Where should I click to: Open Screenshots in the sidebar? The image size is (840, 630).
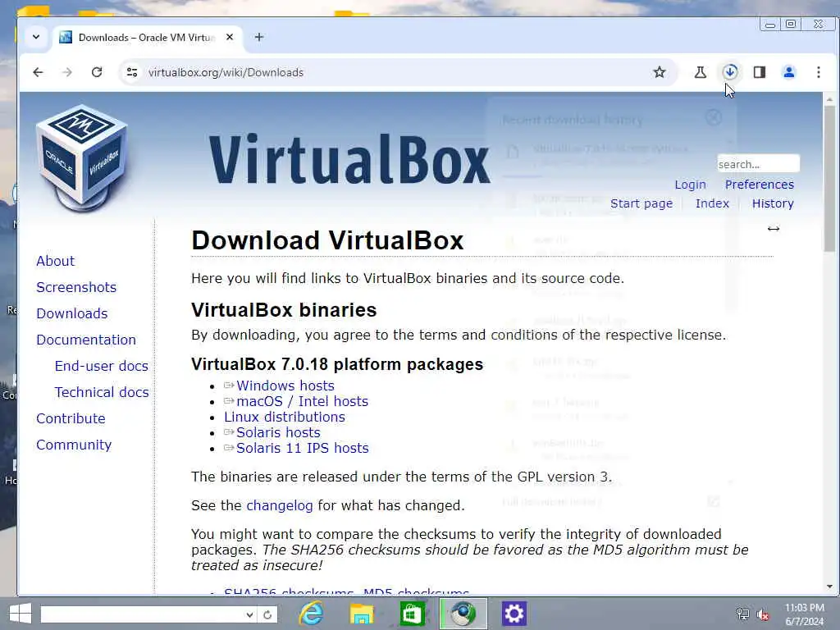coord(76,287)
